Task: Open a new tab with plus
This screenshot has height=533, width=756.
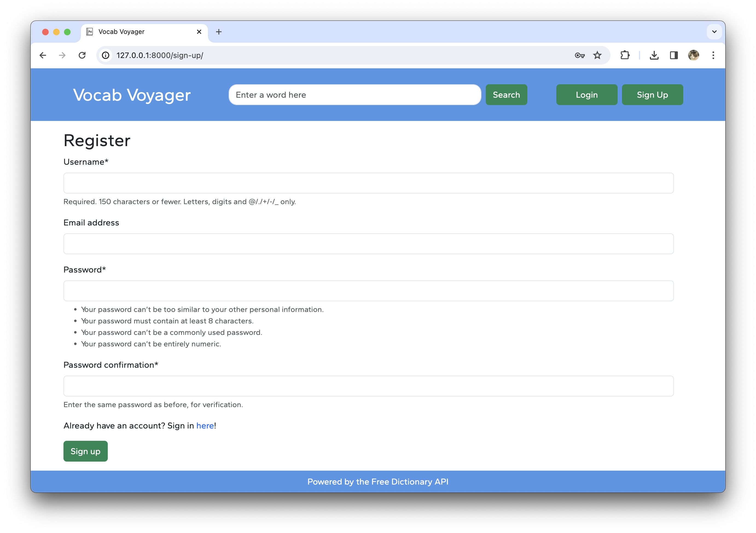Action: pos(219,32)
